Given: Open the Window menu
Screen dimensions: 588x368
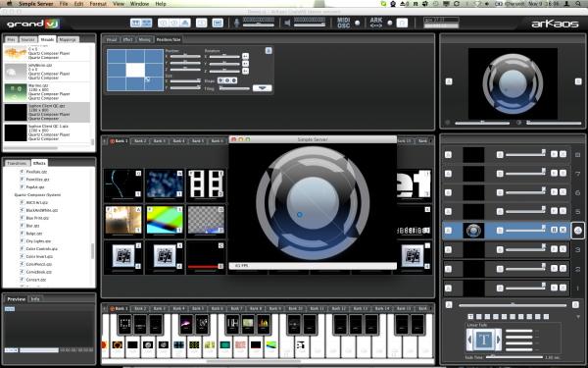Looking at the screenshot, I should pyautogui.click(x=139, y=4).
